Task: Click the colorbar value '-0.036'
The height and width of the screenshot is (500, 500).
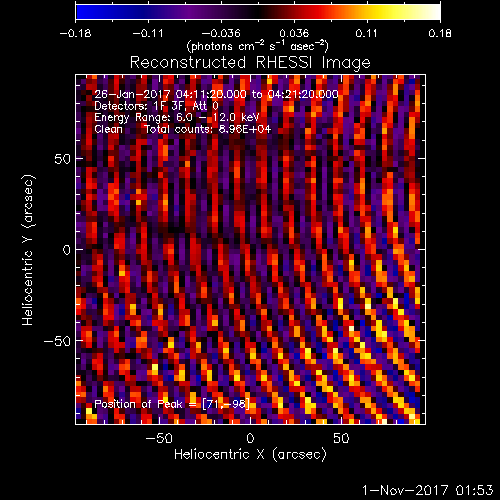Action: coord(221,33)
